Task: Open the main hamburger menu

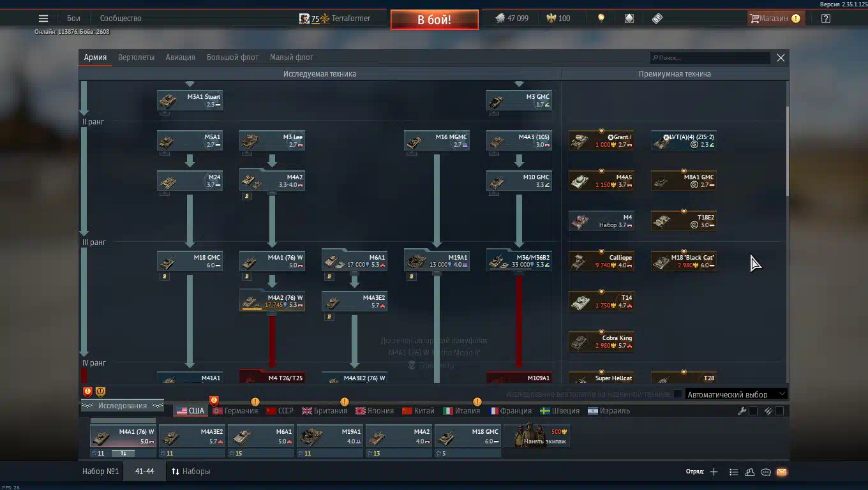Action: point(43,19)
